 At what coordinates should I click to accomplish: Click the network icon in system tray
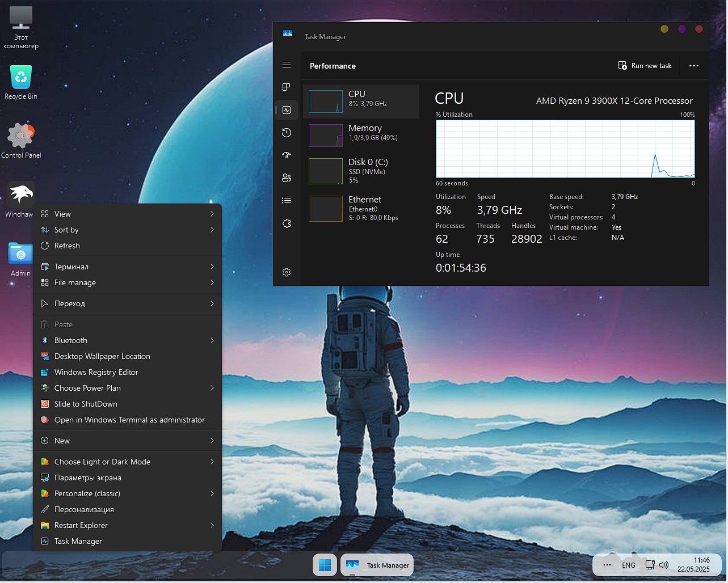pyautogui.click(x=650, y=565)
